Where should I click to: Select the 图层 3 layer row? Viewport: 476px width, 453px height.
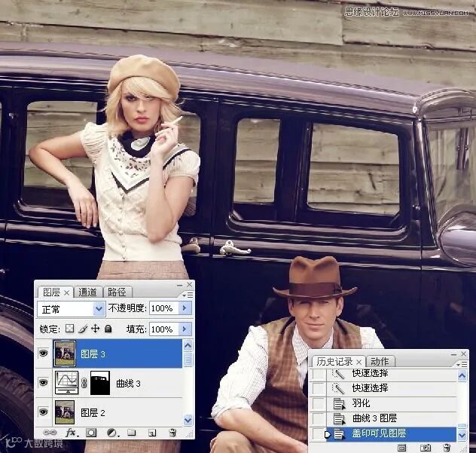(x=109, y=354)
